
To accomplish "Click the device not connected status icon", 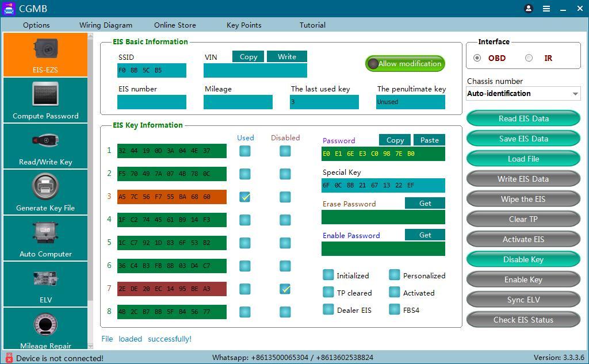I will point(9,358).
